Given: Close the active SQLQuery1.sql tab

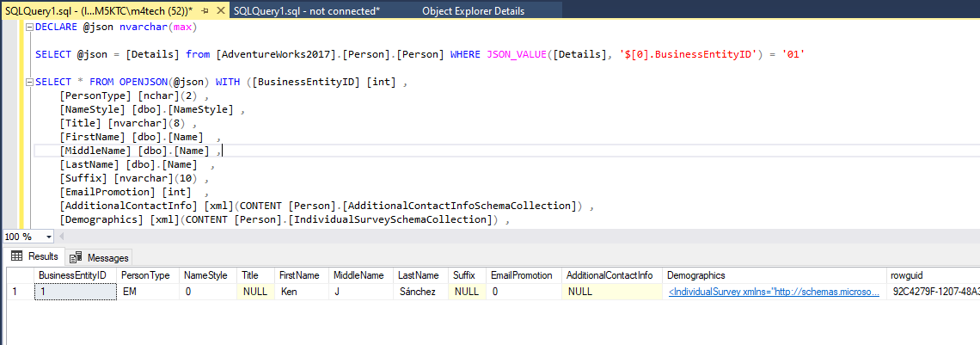Looking at the screenshot, I should 221,10.
